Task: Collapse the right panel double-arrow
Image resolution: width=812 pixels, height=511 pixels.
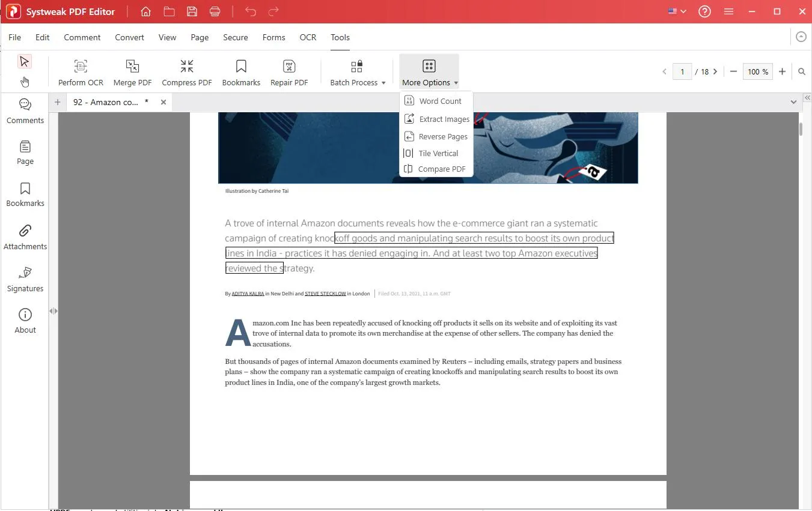Action: pyautogui.click(x=807, y=97)
